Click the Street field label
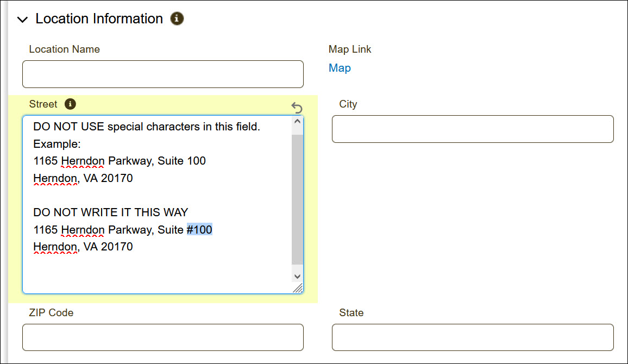The width and height of the screenshot is (628, 364). [43, 104]
